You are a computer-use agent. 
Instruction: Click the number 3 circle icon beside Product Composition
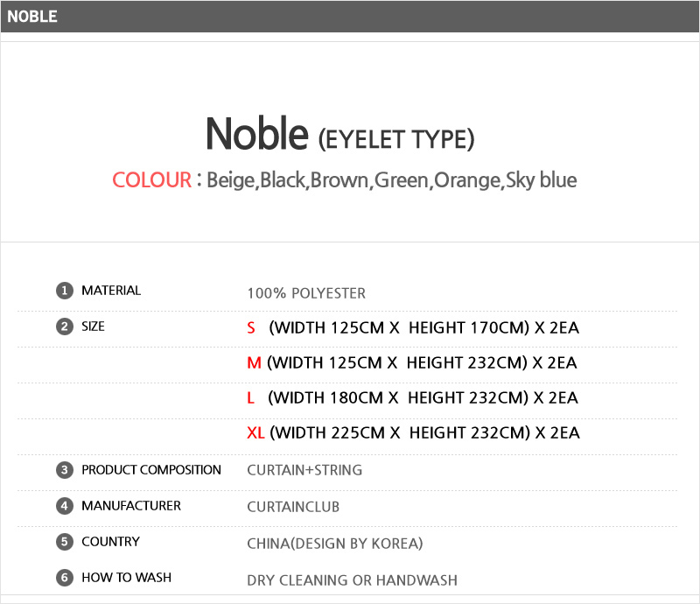tap(64, 470)
